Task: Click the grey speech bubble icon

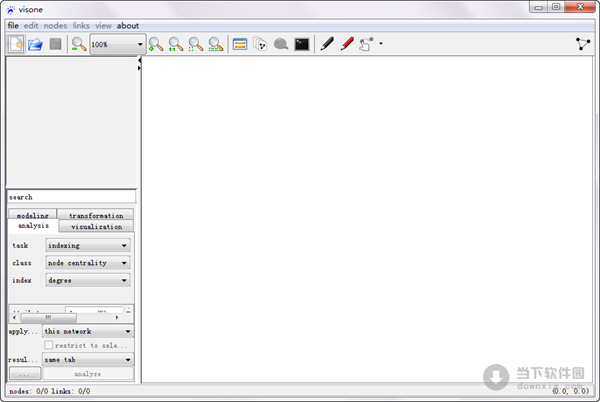Action: click(281, 44)
